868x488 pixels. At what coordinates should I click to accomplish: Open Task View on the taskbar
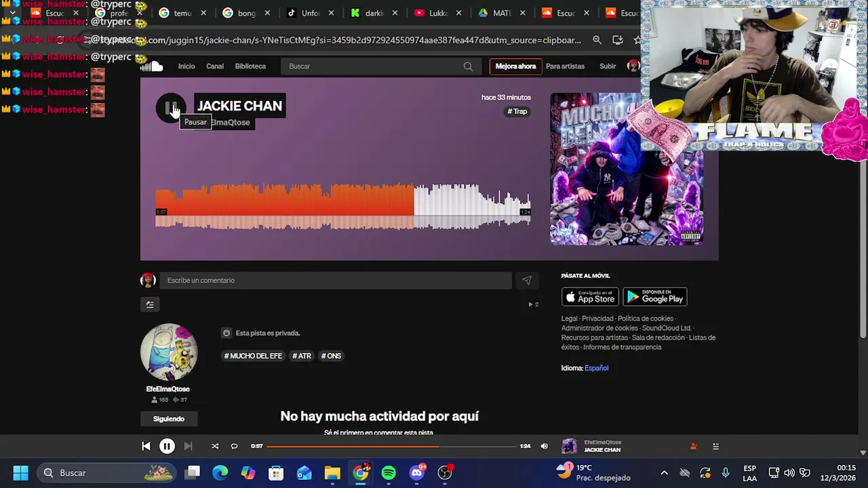[x=193, y=472]
